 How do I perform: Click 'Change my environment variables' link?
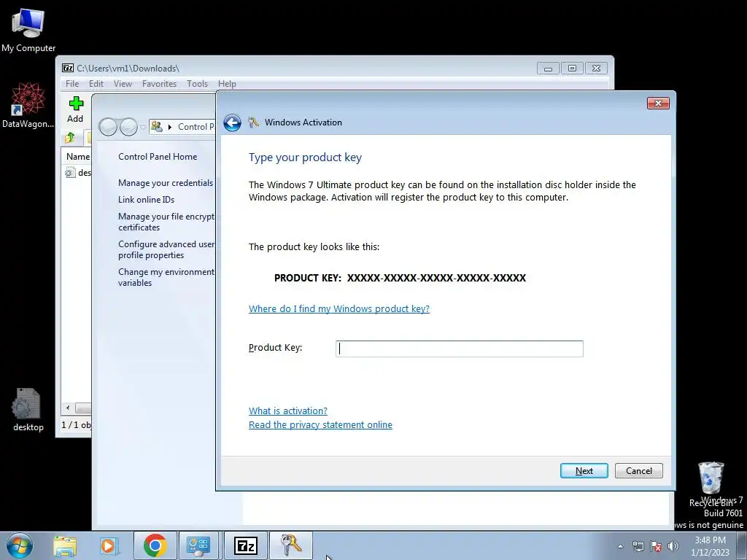(166, 277)
